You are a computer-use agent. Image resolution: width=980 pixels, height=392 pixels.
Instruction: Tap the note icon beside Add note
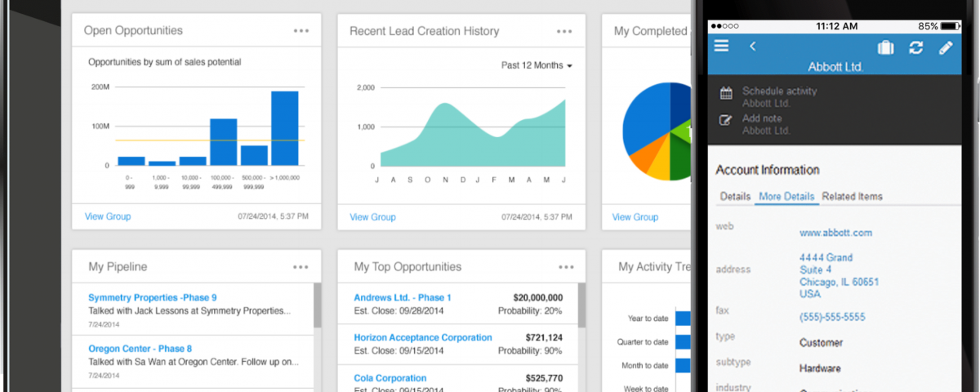(725, 120)
